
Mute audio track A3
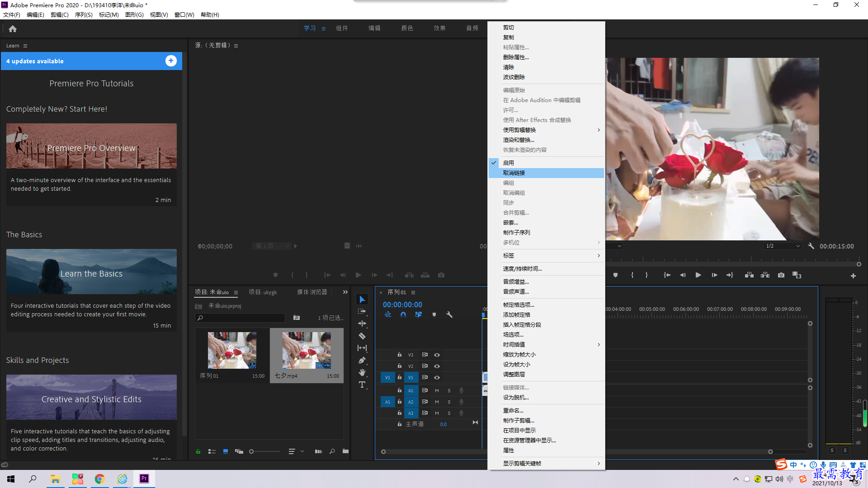[x=437, y=413]
